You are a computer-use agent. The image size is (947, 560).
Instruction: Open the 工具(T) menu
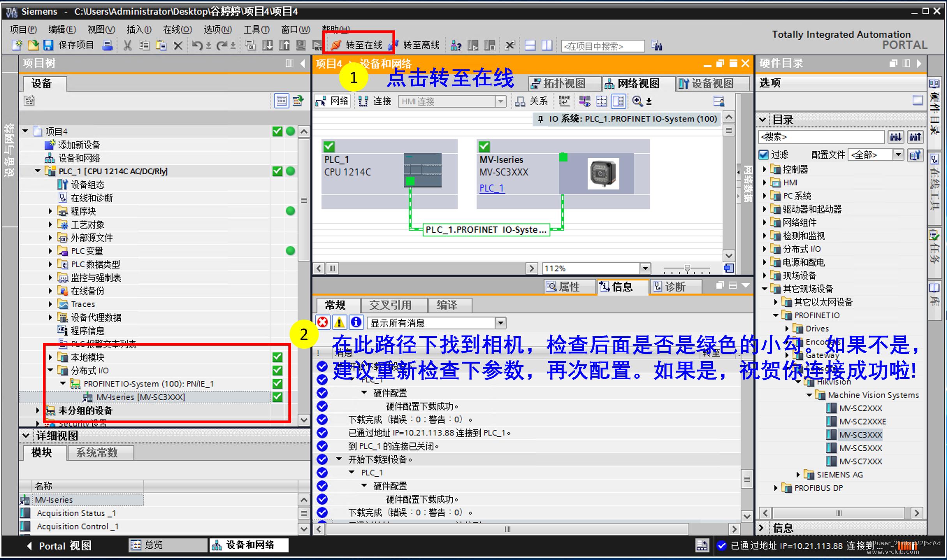pyautogui.click(x=256, y=29)
